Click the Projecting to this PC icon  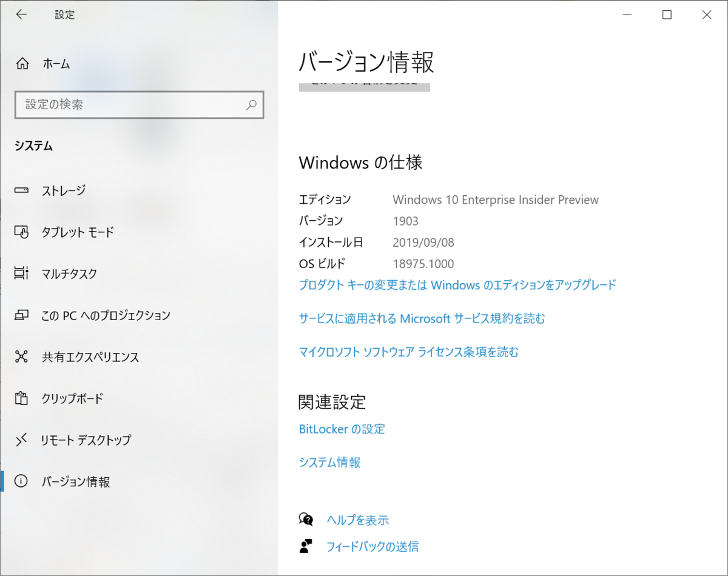click(21, 315)
